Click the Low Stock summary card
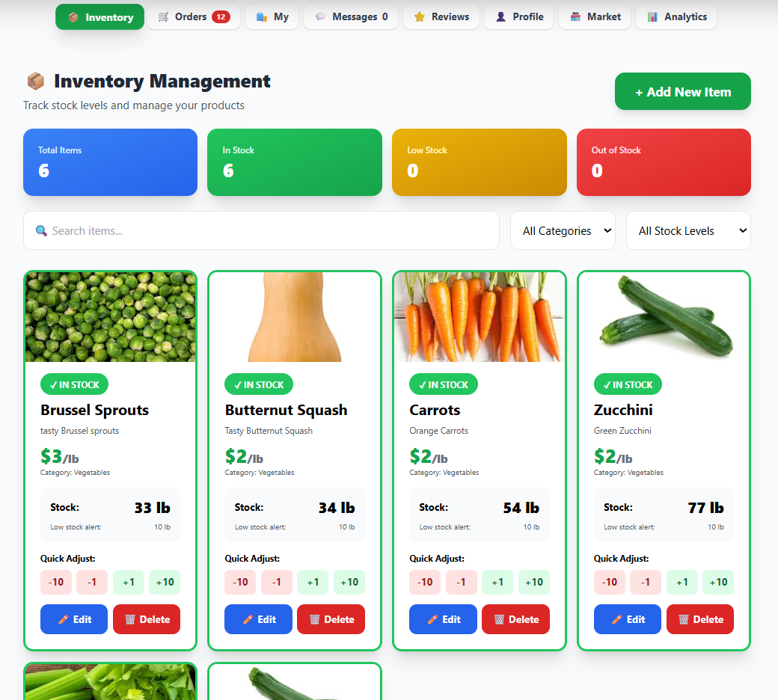The height and width of the screenshot is (700, 778). pos(480,162)
